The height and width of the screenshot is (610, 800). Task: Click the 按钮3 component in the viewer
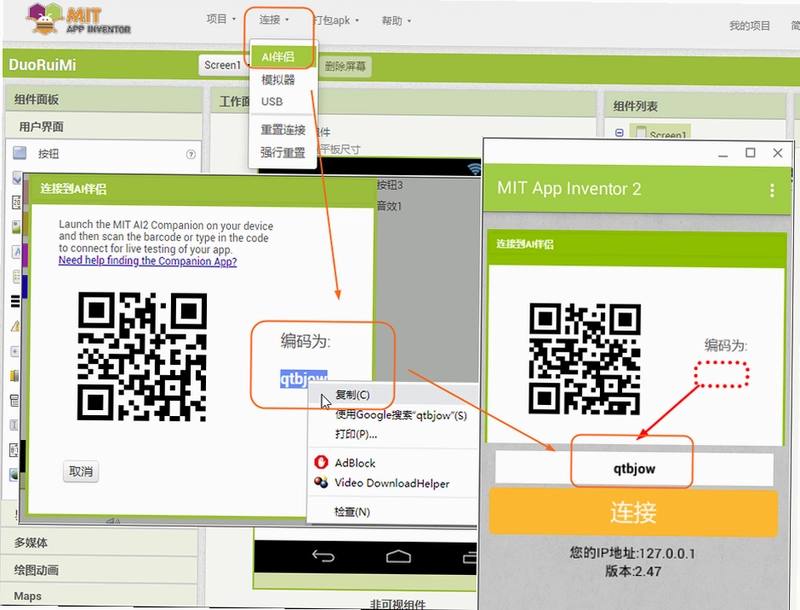pos(390,185)
